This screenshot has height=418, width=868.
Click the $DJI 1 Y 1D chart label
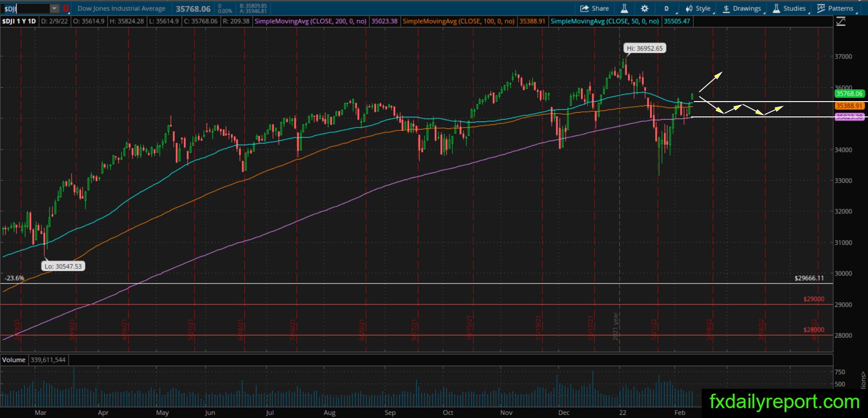point(19,21)
